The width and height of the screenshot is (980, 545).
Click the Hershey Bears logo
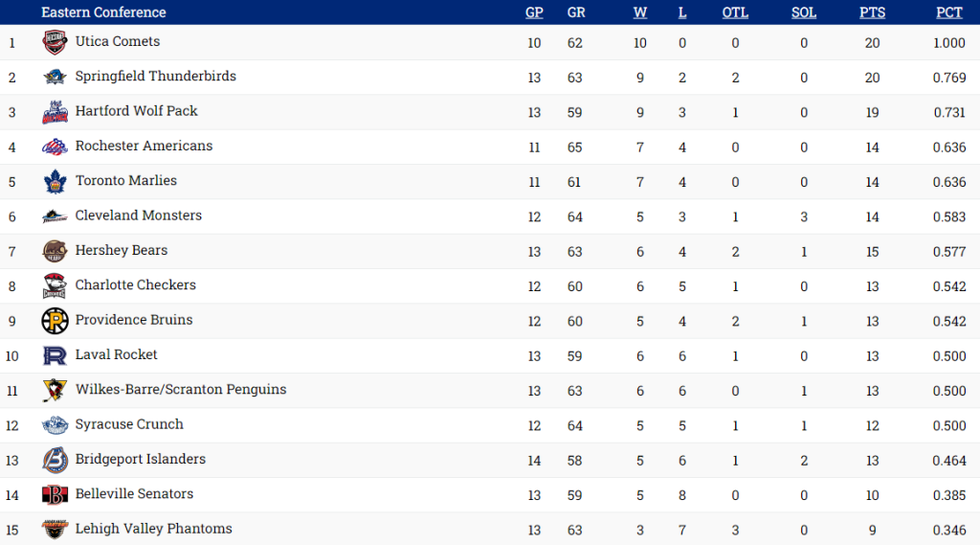pyautogui.click(x=55, y=251)
